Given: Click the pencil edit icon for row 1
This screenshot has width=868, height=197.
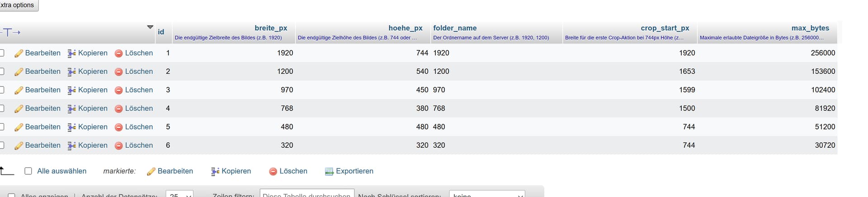Looking at the screenshot, I should tap(19, 53).
